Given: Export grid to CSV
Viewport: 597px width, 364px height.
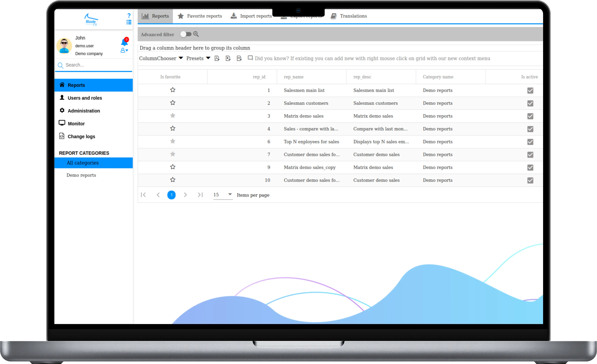Looking at the screenshot, I should click(239, 58).
